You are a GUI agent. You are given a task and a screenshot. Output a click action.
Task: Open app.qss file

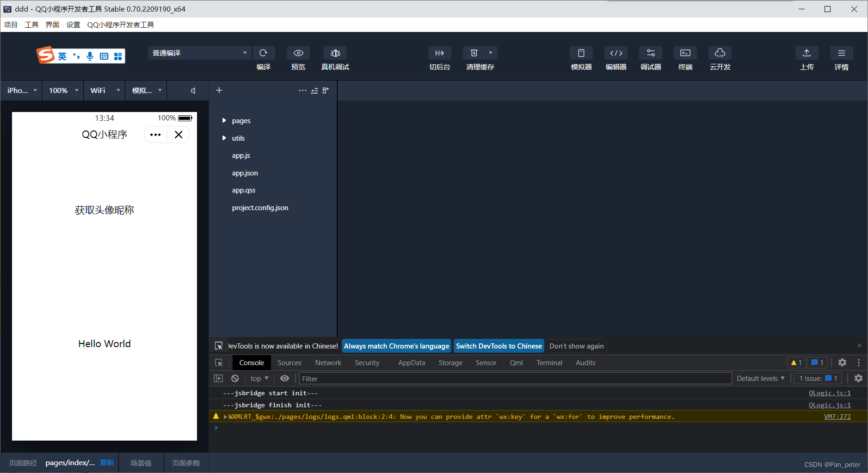pyautogui.click(x=244, y=190)
